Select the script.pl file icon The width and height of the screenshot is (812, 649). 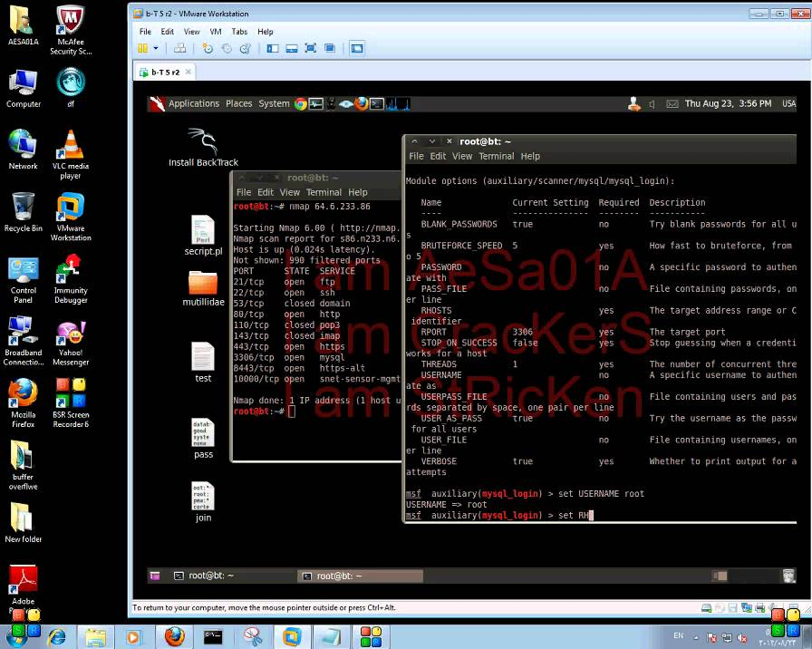tap(203, 236)
